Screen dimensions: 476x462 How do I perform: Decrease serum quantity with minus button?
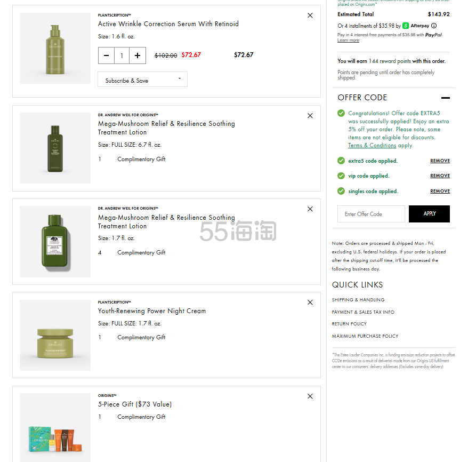coord(106,55)
